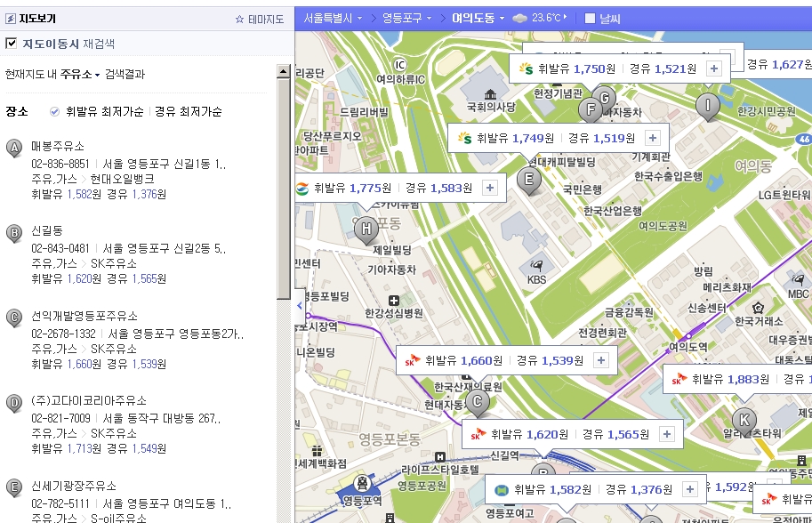
Task: Expand the 1,750원 price popup plus
Action: (x=714, y=68)
